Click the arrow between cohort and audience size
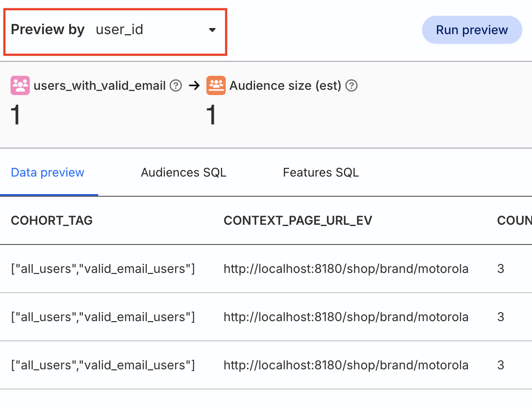This screenshot has height=407, width=532. pyautogui.click(x=194, y=86)
